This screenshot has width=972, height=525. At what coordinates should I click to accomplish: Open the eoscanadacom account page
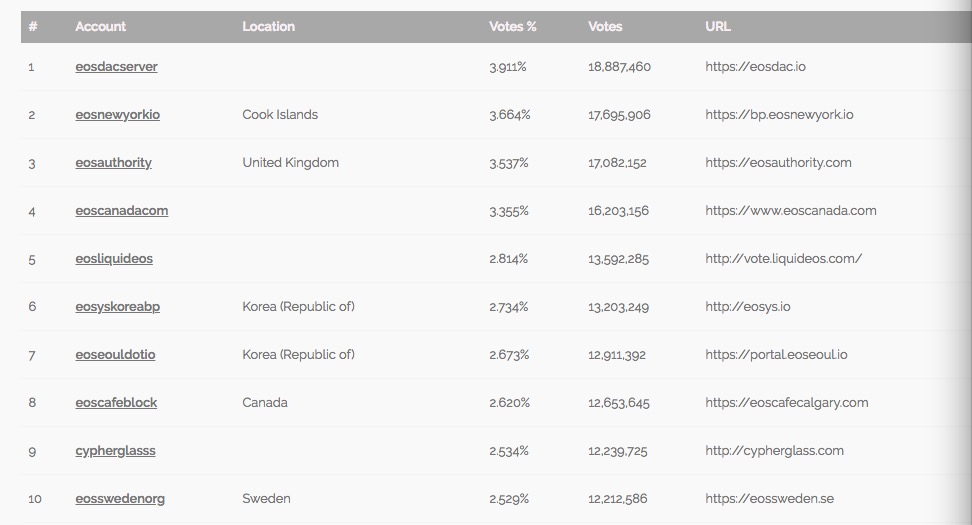pyautogui.click(x=122, y=211)
